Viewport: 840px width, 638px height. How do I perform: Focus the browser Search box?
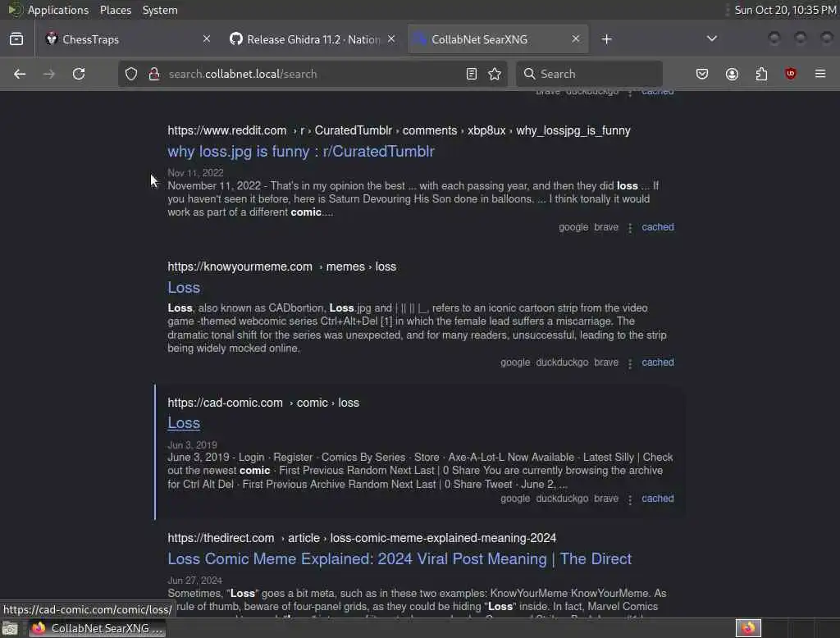click(x=589, y=74)
